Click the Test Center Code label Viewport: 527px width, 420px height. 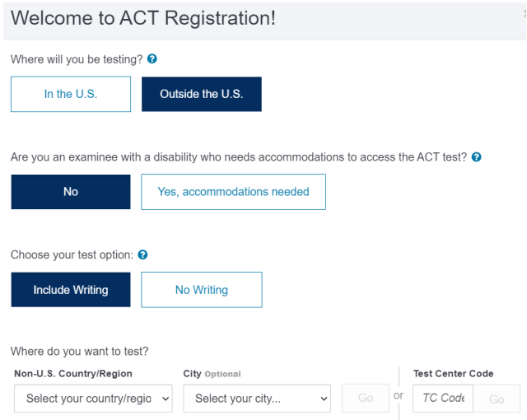tap(453, 373)
